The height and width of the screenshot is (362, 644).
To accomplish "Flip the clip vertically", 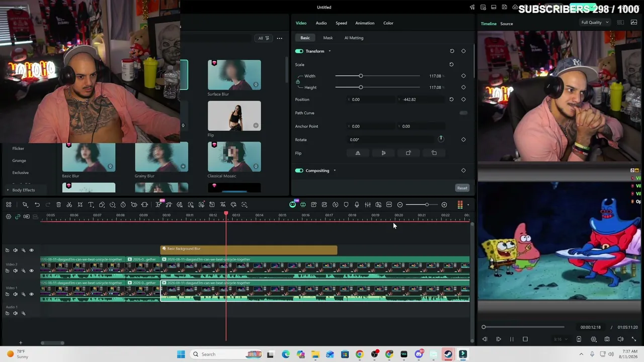I will click(x=383, y=153).
